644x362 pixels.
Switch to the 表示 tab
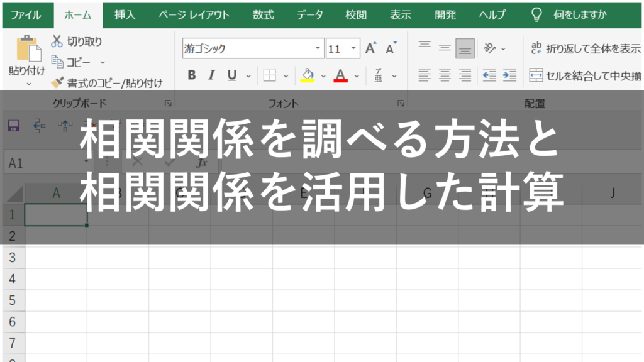[x=401, y=15]
